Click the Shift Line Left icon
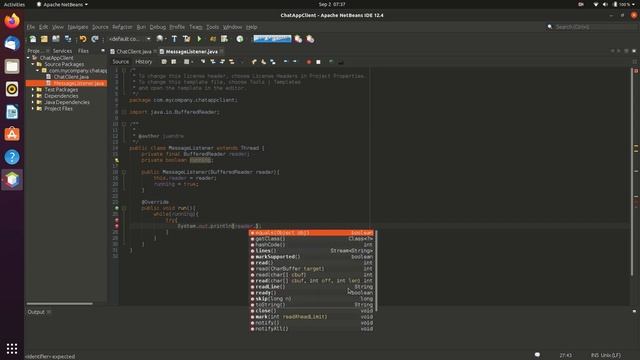 pyautogui.click(x=285, y=62)
